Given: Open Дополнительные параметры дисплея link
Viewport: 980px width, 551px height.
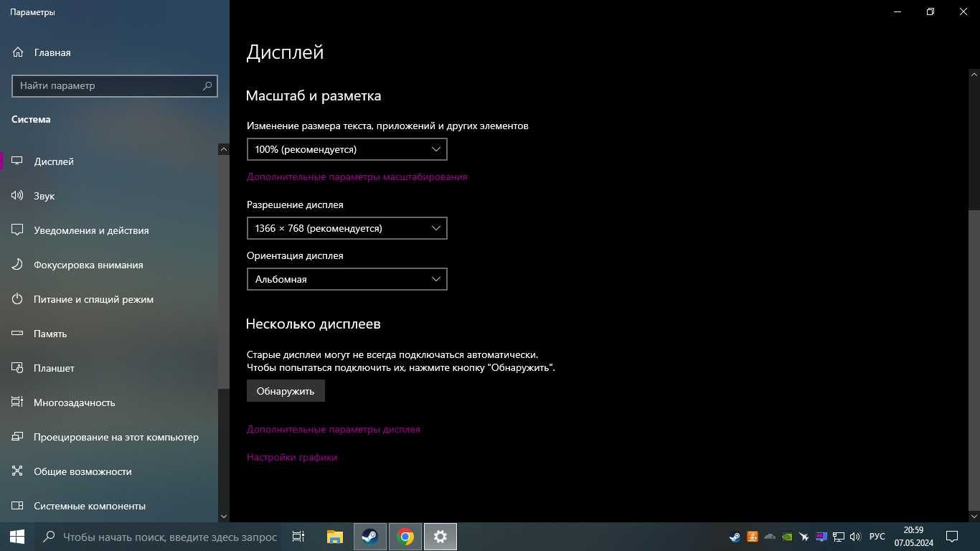Looking at the screenshot, I should pos(334,429).
